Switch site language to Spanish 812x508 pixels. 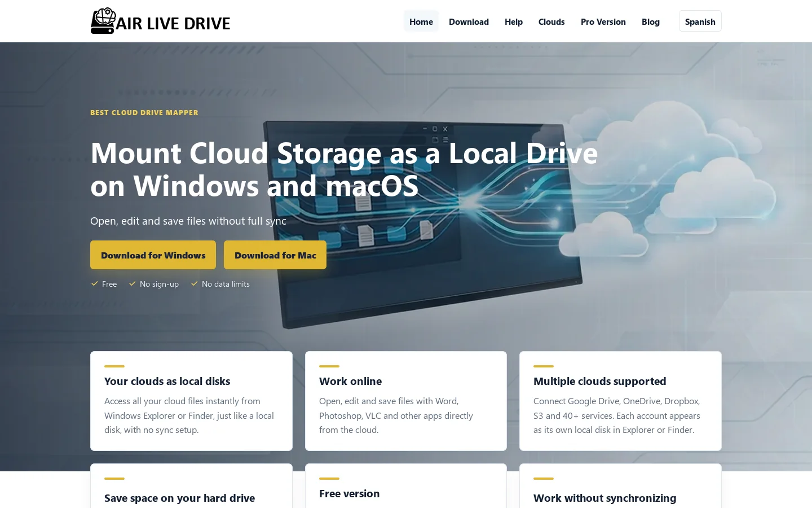(700, 21)
